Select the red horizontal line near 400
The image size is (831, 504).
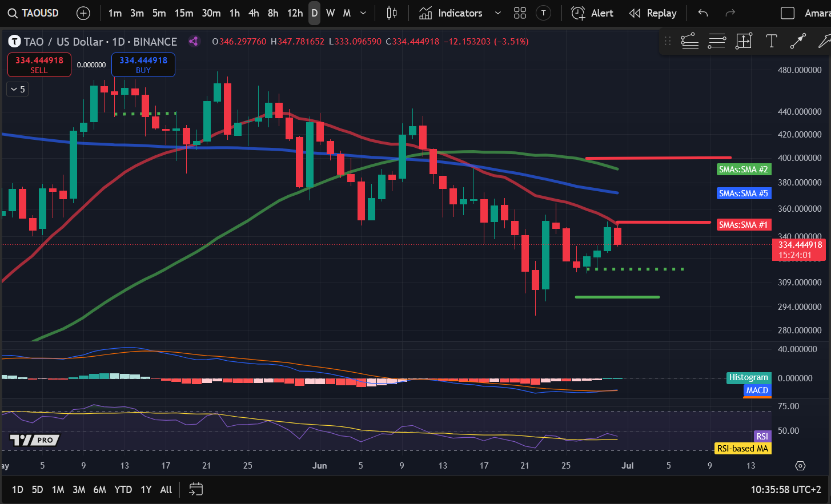pyautogui.click(x=659, y=158)
